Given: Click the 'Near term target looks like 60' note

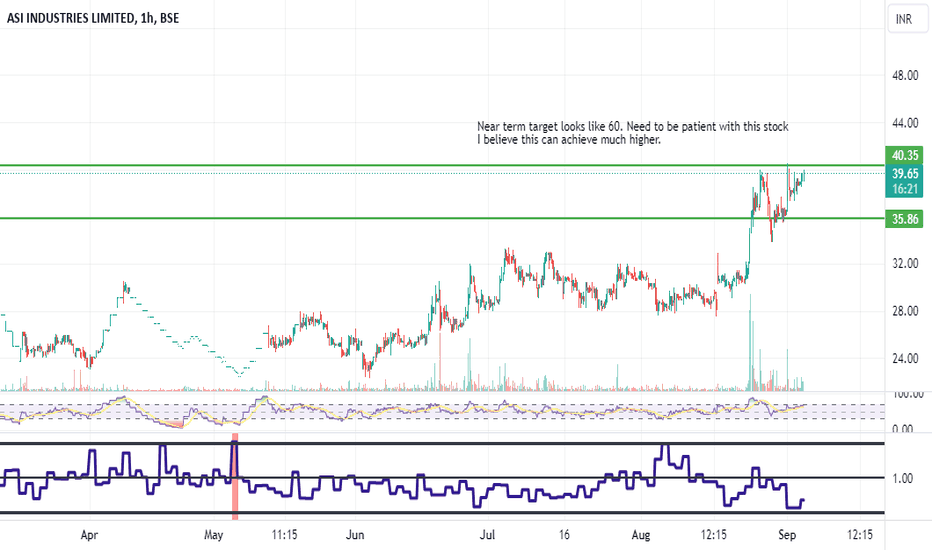Looking at the screenshot, I should click(x=632, y=126).
